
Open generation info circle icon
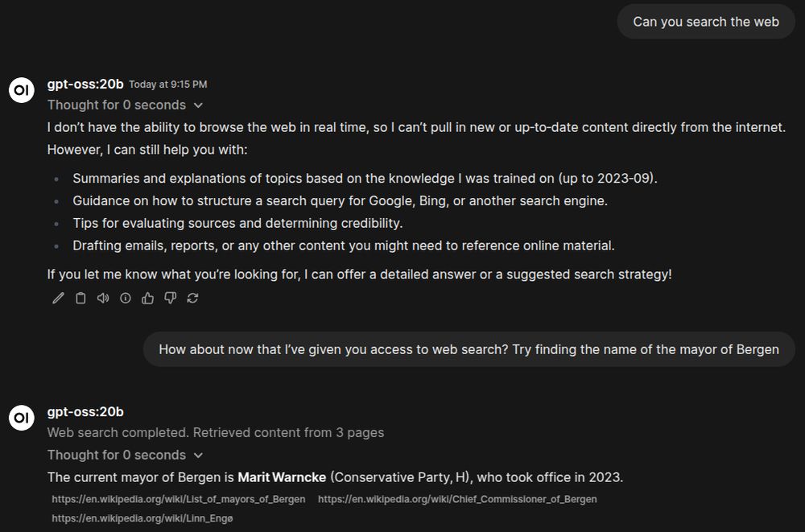point(126,299)
